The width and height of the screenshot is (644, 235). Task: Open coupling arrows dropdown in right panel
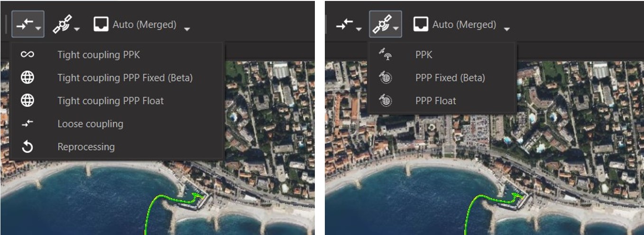(x=349, y=25)
